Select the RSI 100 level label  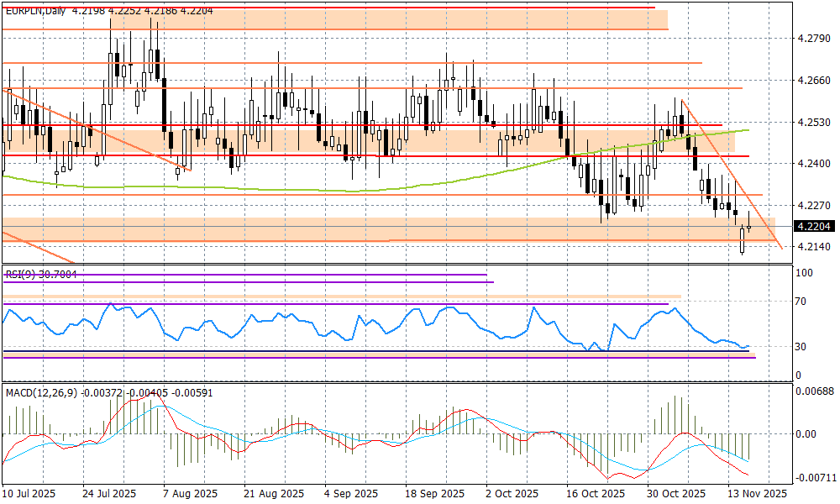click(x=806, y=274)
